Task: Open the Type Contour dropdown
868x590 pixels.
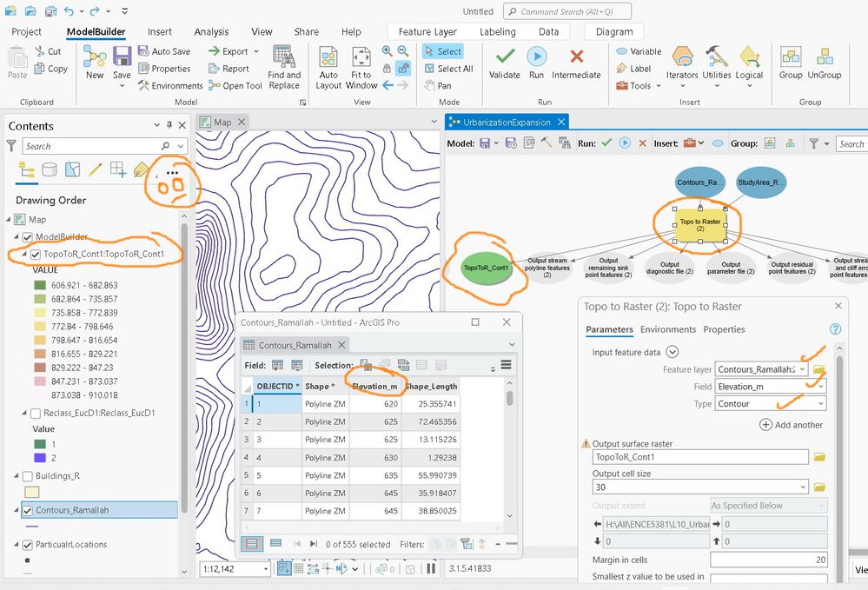Action: (x=820, y=403)
